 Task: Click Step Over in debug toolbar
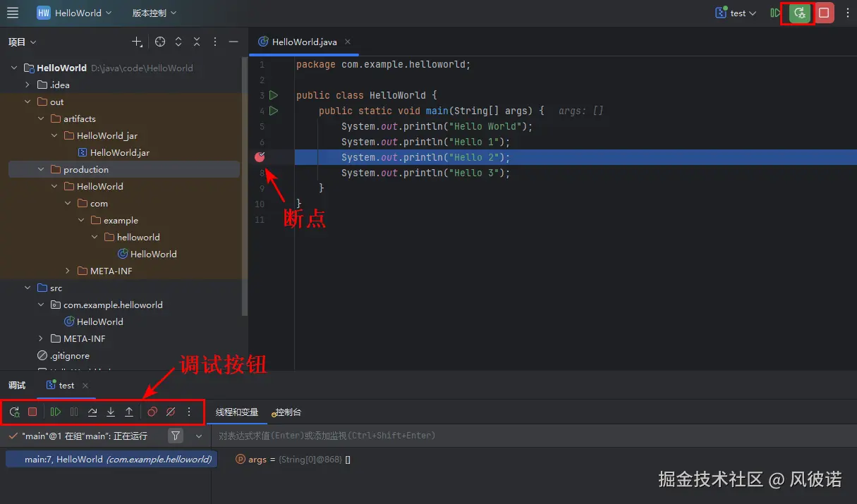click(92, 412)
